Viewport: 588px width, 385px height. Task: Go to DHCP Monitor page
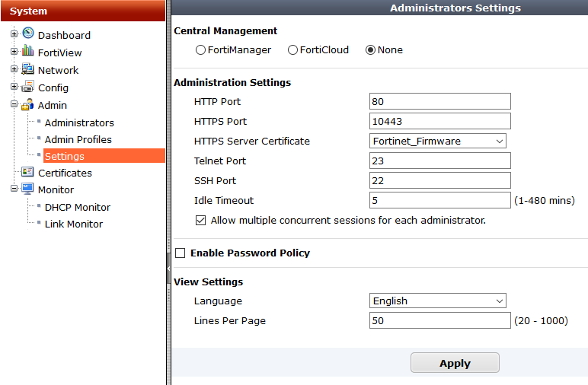tap(77, 207)
